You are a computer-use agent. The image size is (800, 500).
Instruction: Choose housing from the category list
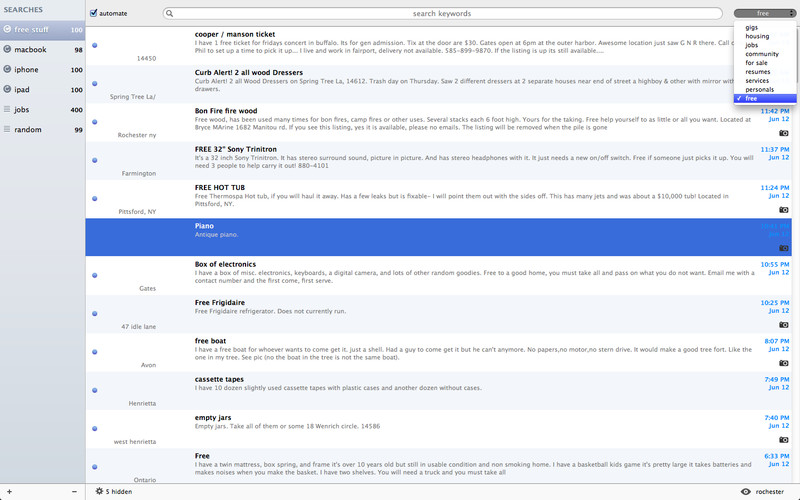coord(757,36)
